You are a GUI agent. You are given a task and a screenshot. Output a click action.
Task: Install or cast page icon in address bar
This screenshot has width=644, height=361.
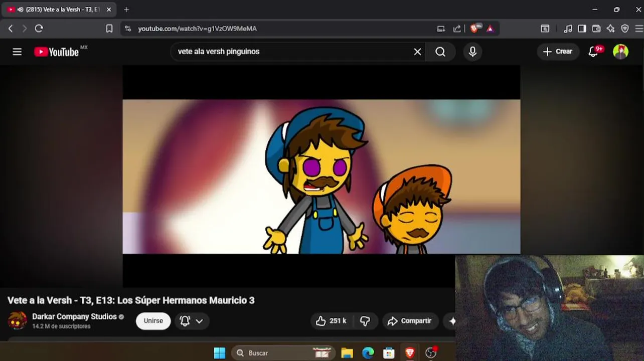tap(441, 29)
